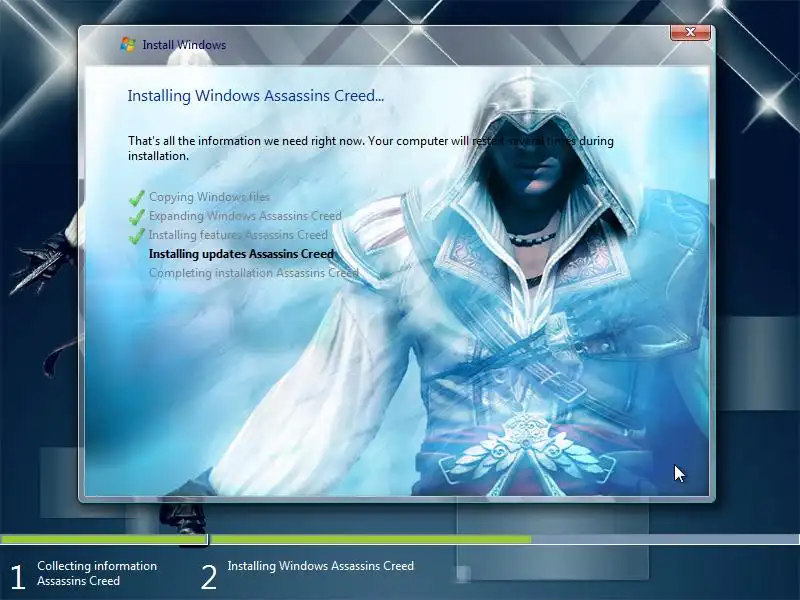Click the green checkmark beside Copying Windows files
The height and width of the screenshot is (600, 800).
pyautogui.click(x=136, y=197)
